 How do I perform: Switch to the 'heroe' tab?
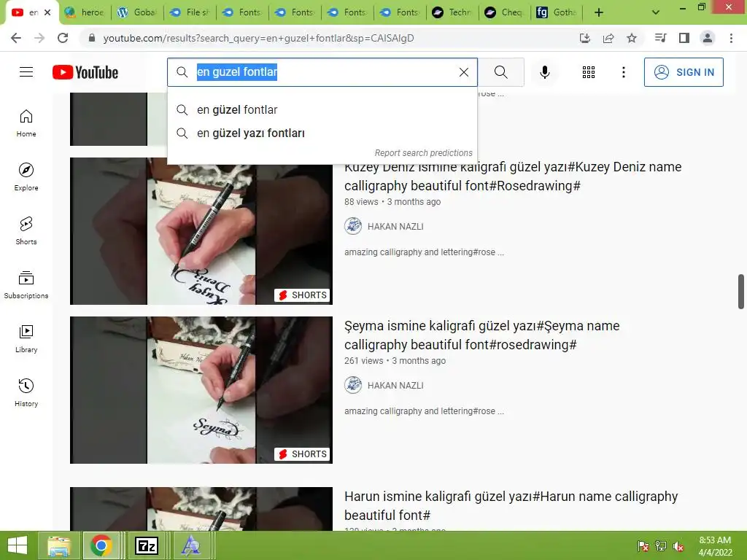coord(85,12)
